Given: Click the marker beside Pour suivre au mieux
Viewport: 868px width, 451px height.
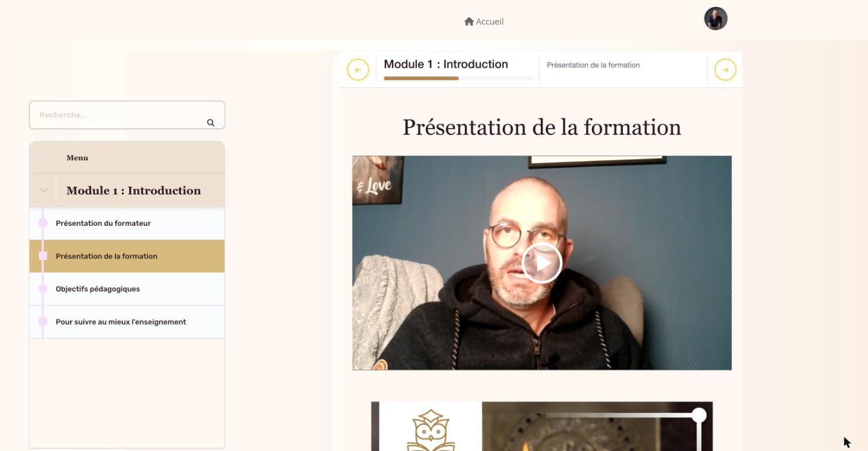Looking at the screenshot, I should (43, 321).
